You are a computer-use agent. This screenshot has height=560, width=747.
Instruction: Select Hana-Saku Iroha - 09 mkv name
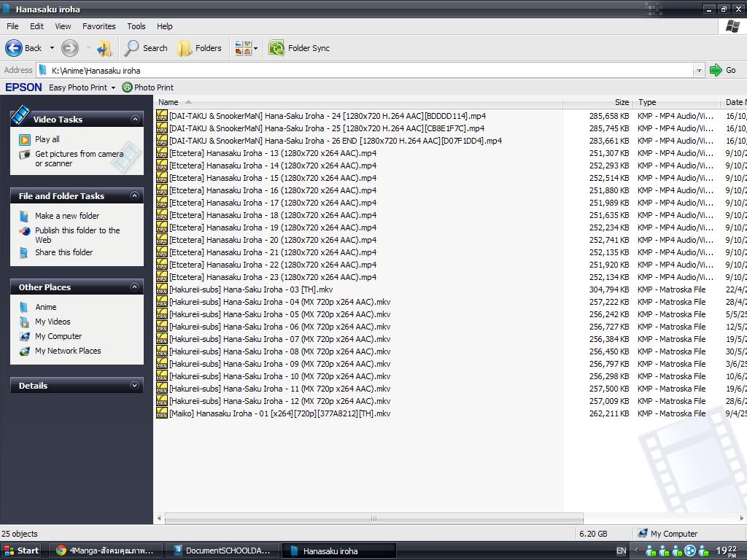click(x=279, y=364)
